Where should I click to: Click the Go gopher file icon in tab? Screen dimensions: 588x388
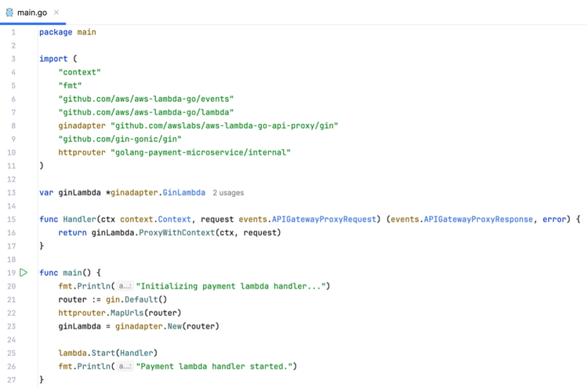click(x=9, y=13)
